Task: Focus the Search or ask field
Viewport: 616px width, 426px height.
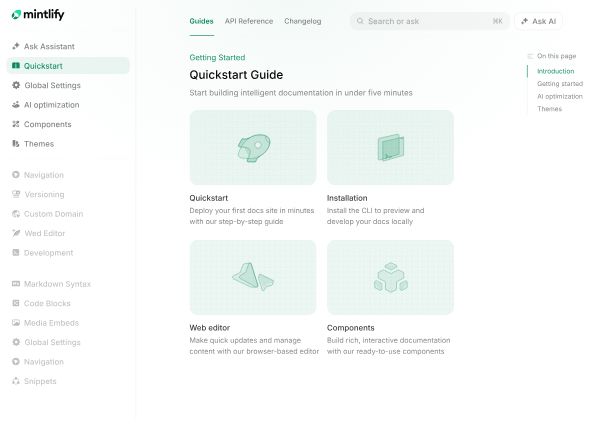Action: (x=430, y=21)
